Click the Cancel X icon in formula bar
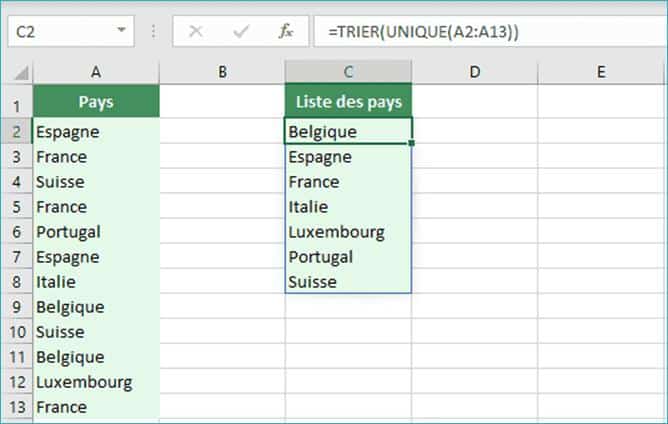The height and width of the screenshot is (424, 668). (x=196, y=31)
